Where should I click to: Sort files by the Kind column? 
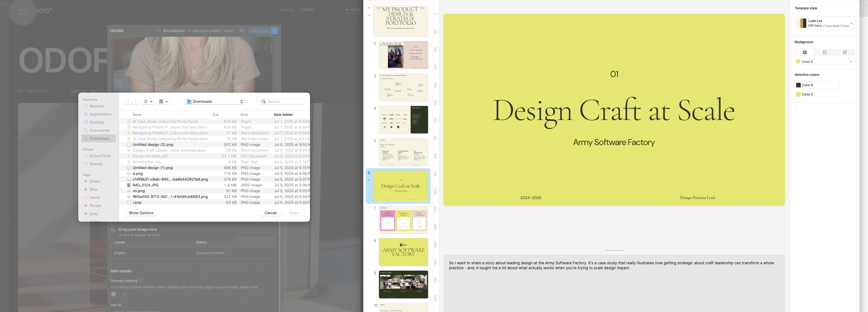(x=244, y=114)
